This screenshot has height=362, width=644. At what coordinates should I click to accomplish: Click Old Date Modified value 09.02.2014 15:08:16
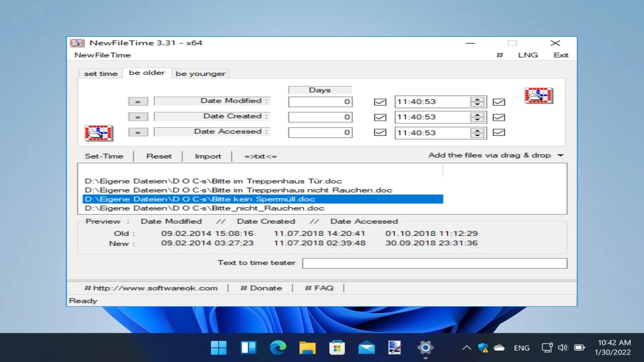click(207, 233)
